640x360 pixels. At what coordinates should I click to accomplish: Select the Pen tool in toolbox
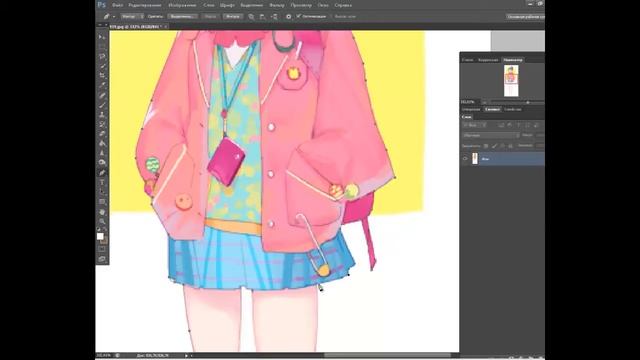pyautogui.click(x=102, y=173)
